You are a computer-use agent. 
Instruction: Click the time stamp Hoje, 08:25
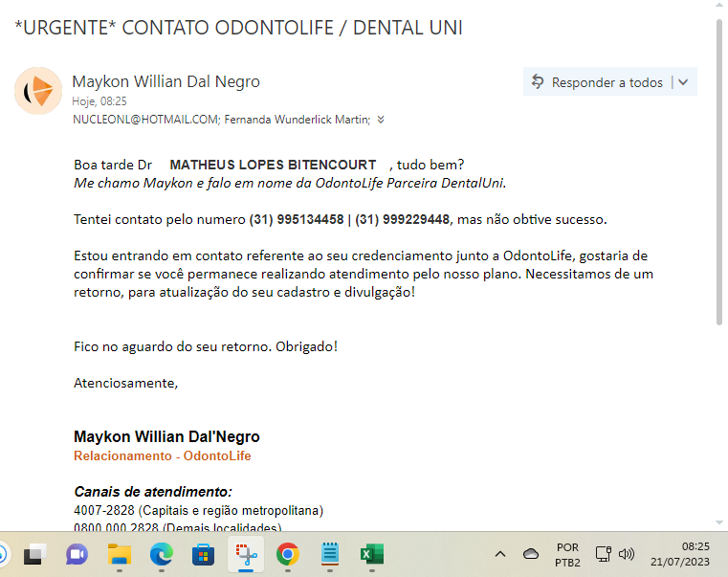point(99,101)
